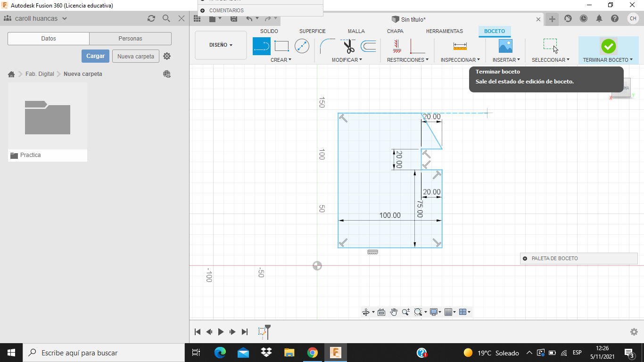Select the Offset tool
Image resolution: width=644 pixels, height=362 pixels.
(x=368, y=46)
